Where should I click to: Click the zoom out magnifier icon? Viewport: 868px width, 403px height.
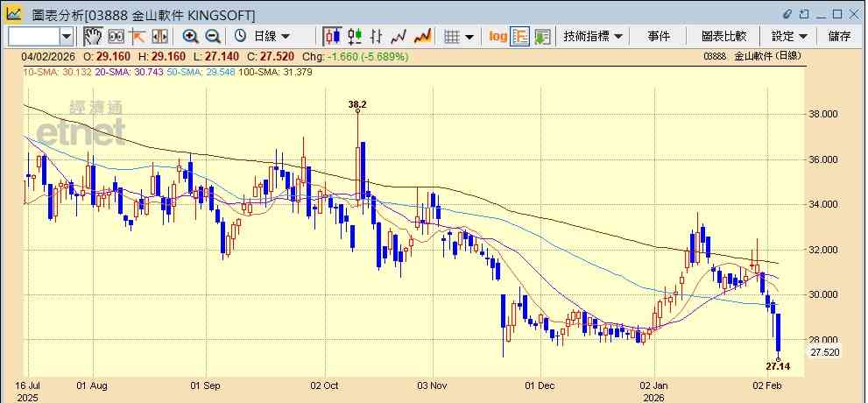213,37
